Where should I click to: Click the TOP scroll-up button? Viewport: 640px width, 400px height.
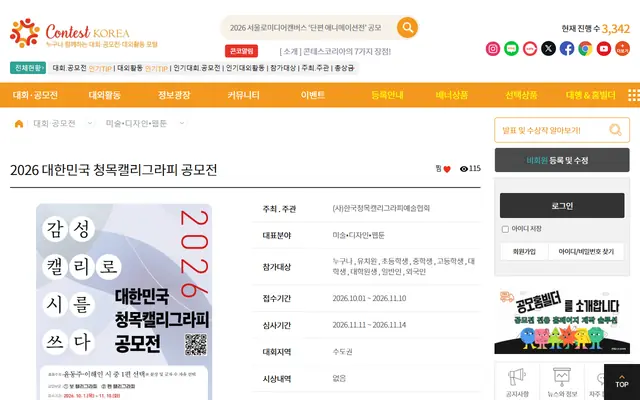(622, 382)
